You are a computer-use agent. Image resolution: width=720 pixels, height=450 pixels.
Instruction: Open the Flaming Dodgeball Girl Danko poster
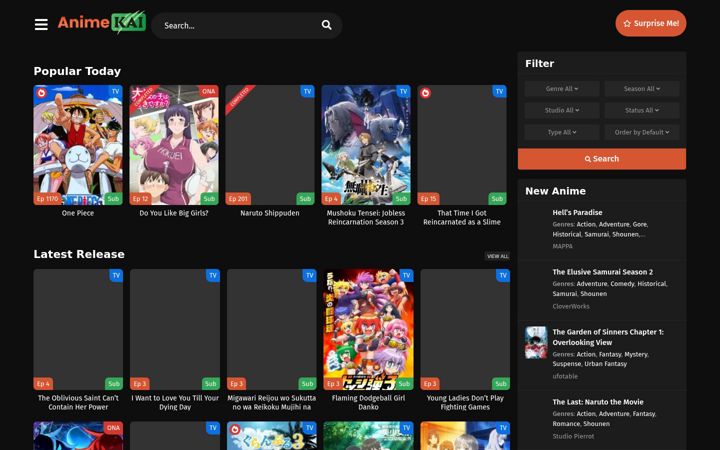(x=368, y=329)
